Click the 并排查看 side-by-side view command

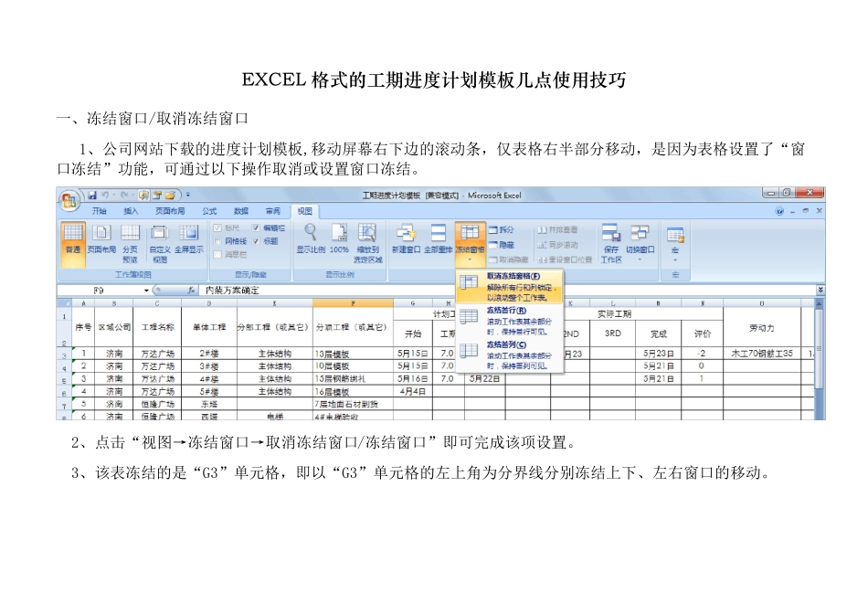pos(557,229)
